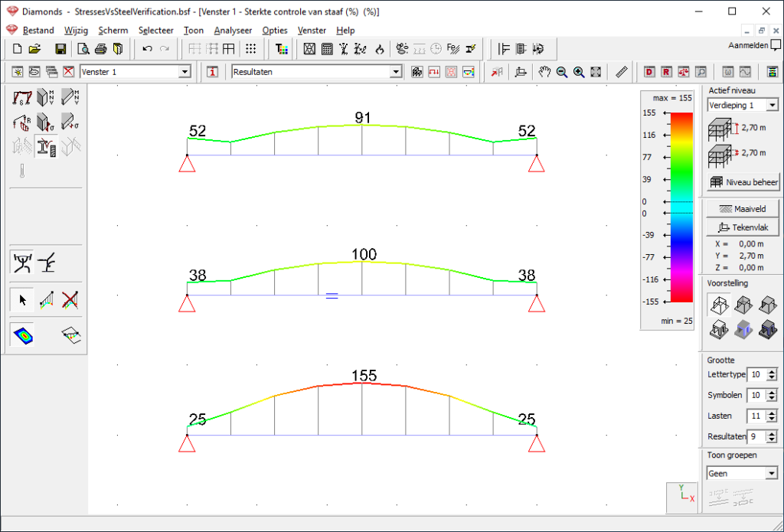Viewport: 784px width, 532px height.
Task: Zoom in with the magnifier plus
Action: coord(579,72)
